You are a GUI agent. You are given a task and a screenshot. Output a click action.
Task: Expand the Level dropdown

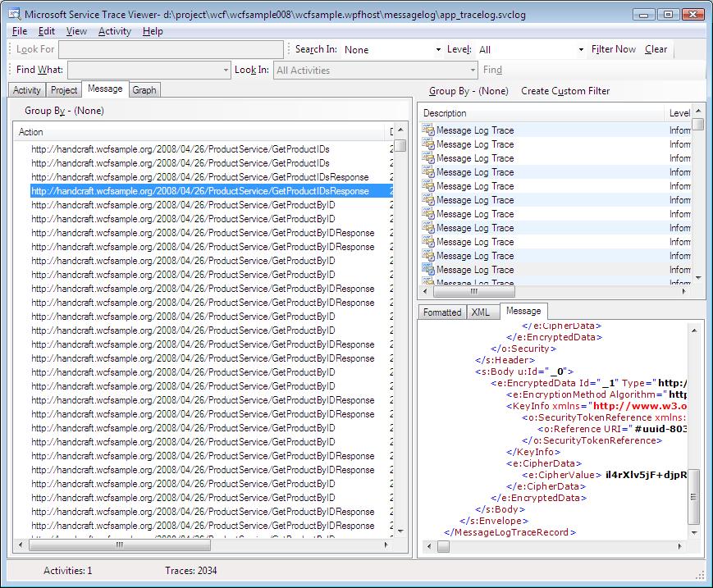tap(581, 49)
